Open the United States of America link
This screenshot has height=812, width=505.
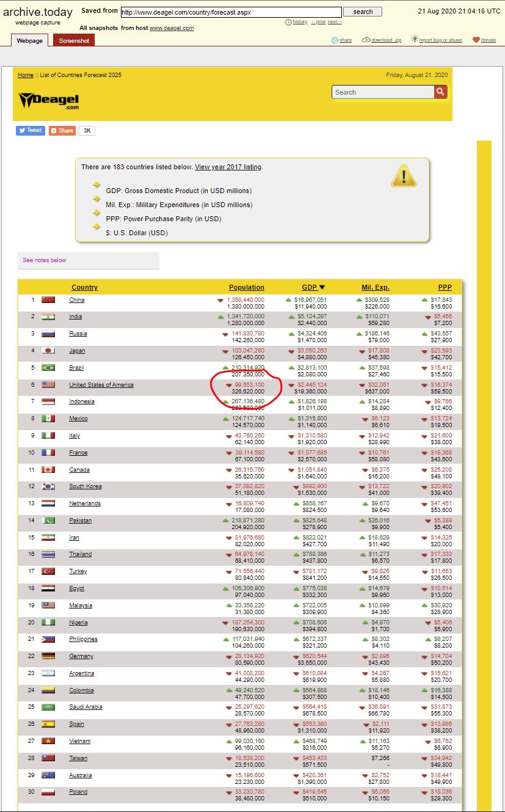coord(101,385)
